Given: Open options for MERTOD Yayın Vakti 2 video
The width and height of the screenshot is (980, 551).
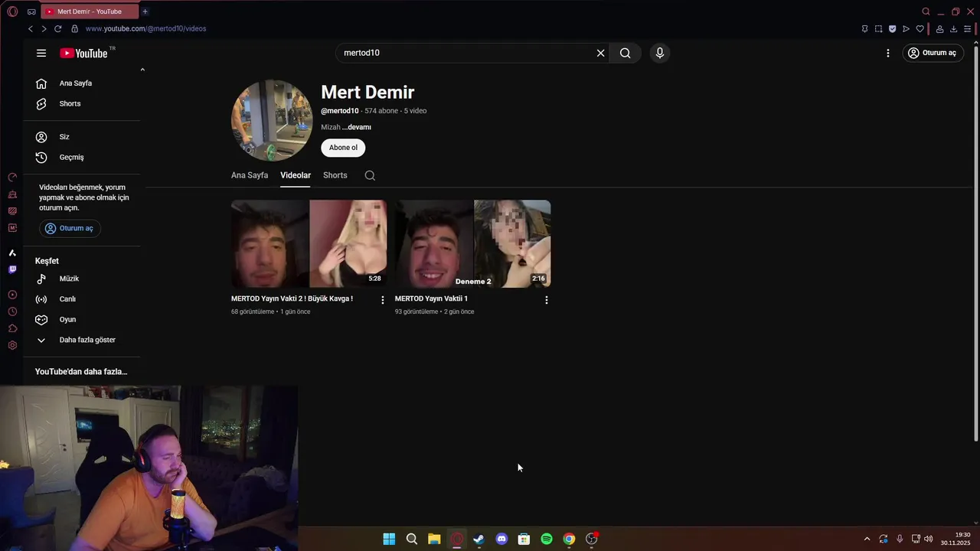Looking at the screenshot, I should point(383,300).
